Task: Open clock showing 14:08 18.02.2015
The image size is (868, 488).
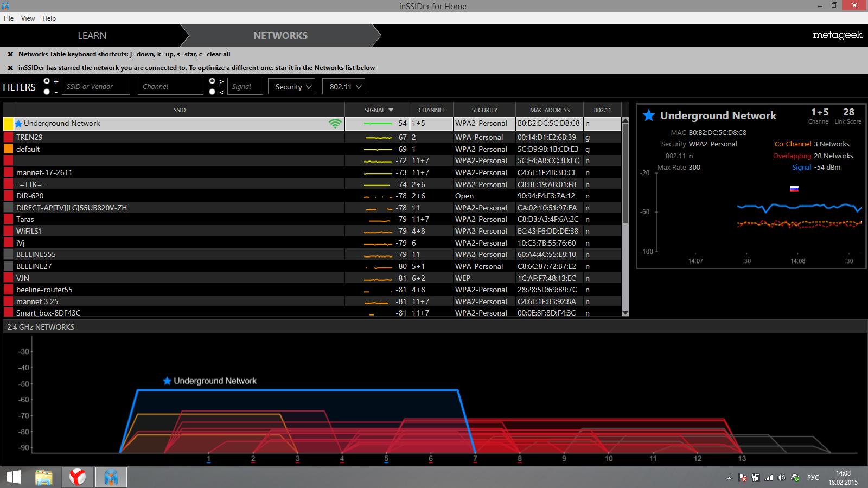Action: click(843, 478)
